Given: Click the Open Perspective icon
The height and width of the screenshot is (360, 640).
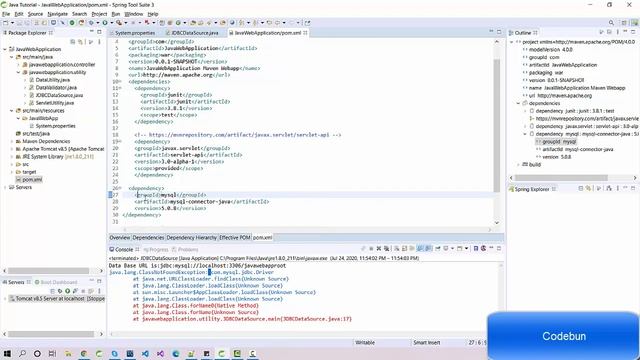Looking at the screenshot, I should [624, 23].
